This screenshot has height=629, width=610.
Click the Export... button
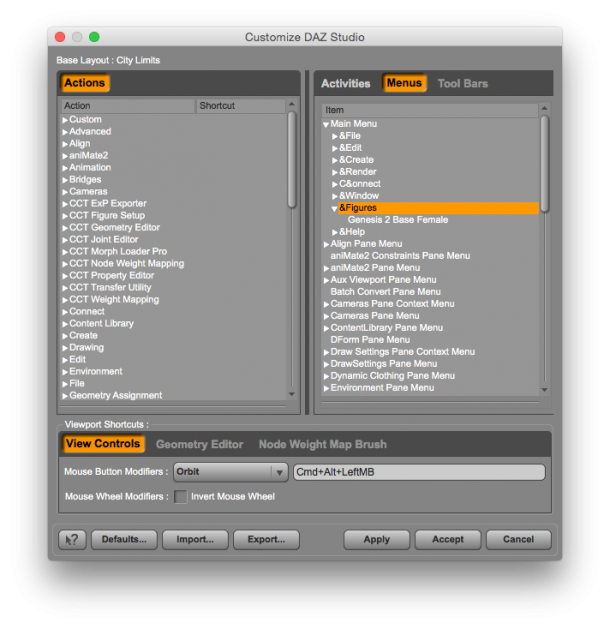[266, 540]
